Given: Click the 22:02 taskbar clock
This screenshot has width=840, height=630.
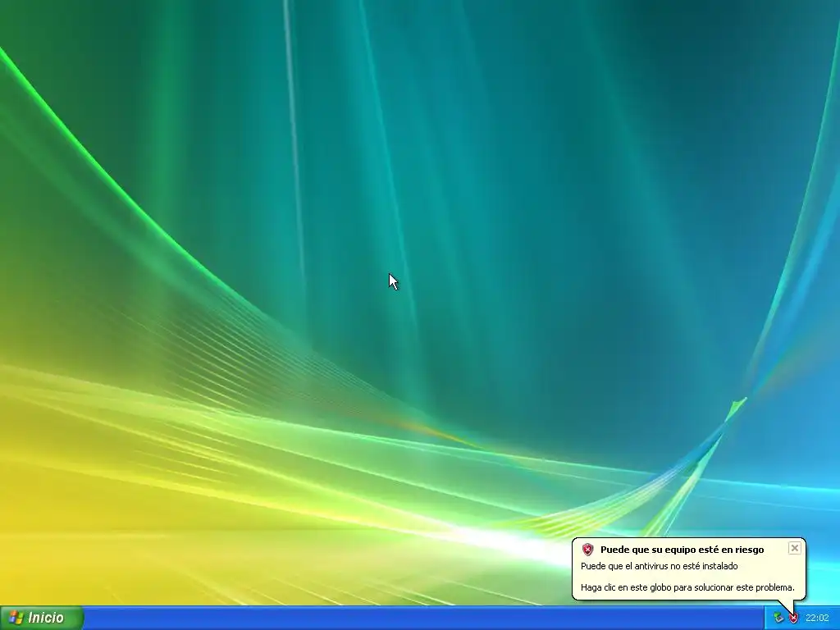Looking at the screenshot, I should [x=817, y=619].
